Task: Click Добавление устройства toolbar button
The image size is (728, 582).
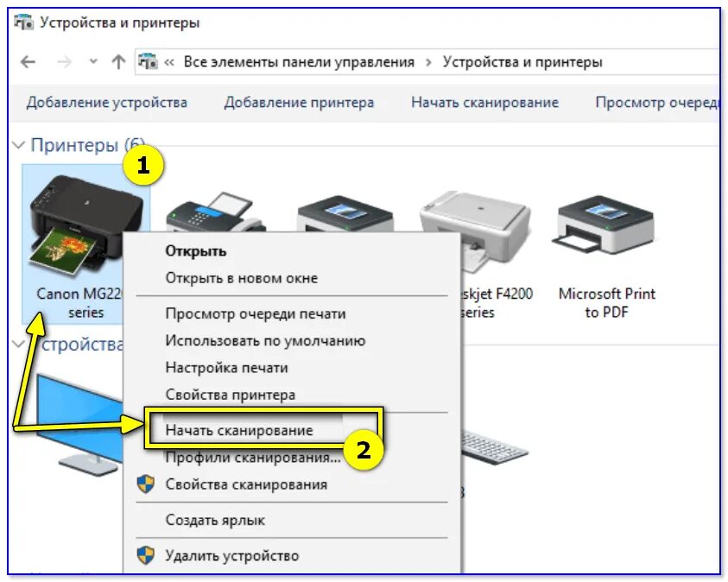Action: click(x=107, y=102)
